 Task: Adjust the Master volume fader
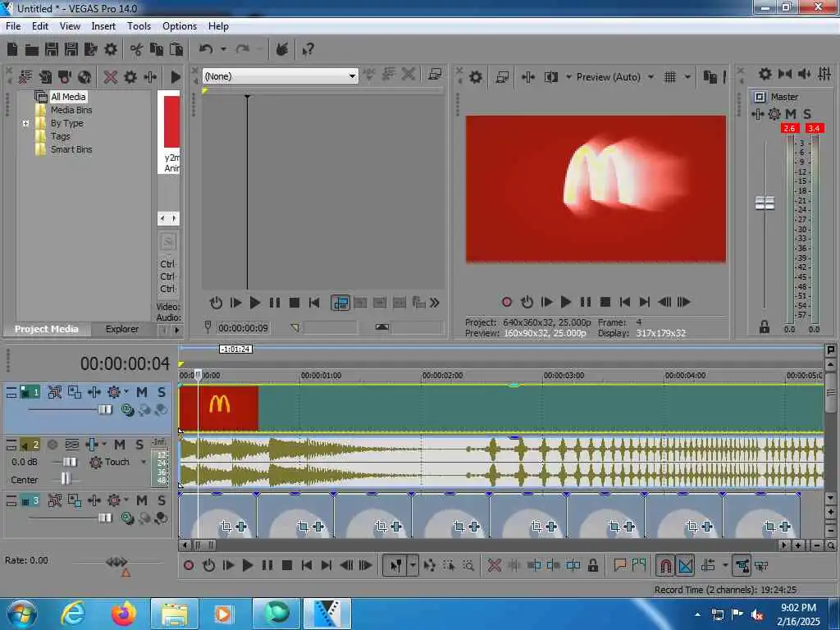pos(765,203)
